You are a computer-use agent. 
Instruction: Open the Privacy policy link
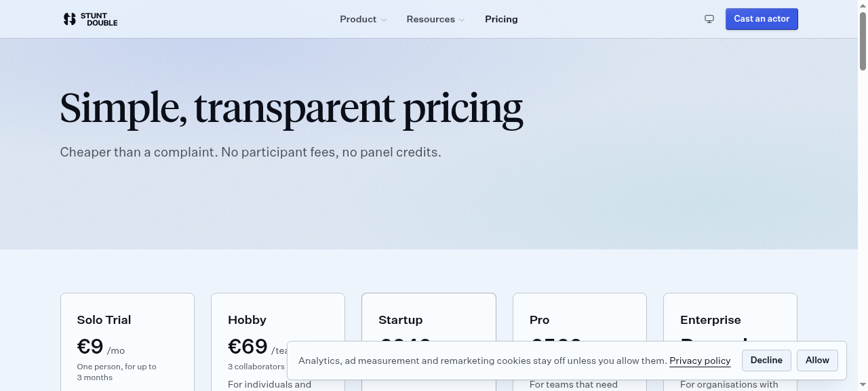point(700,361)
